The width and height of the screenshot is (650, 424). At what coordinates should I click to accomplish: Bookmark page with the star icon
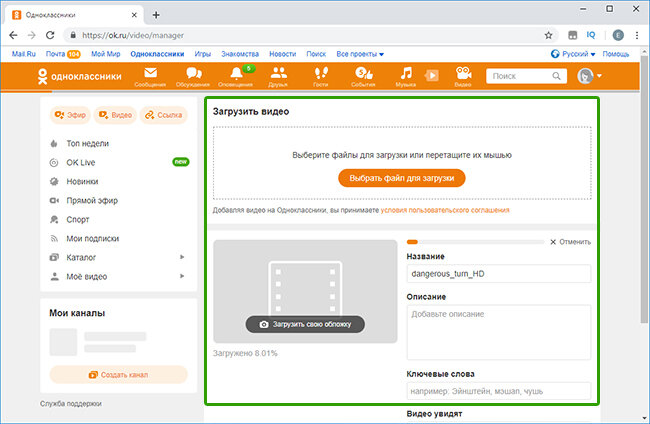pos(548,35)
